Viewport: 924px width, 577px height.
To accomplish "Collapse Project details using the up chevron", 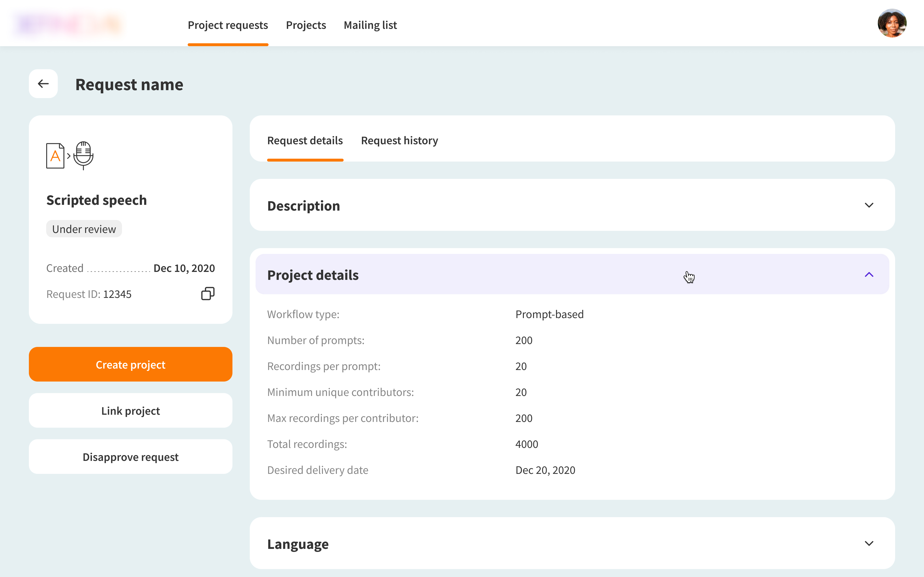I will pos(869,275).
